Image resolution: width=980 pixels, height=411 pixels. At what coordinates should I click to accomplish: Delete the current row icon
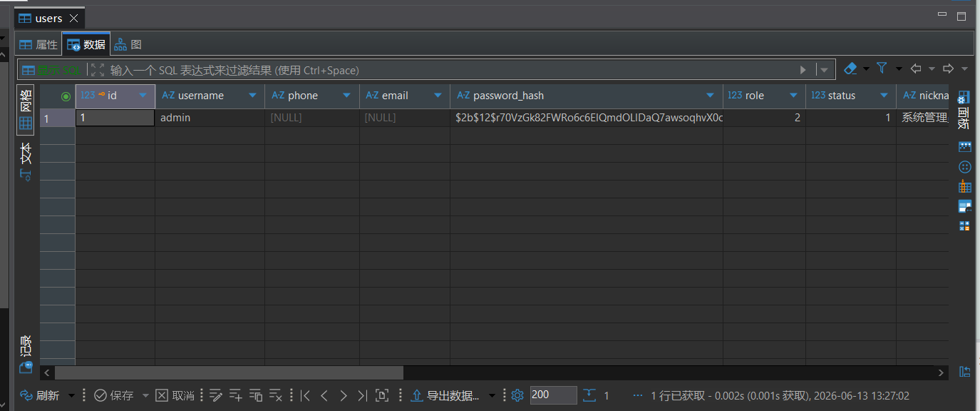pyautogui.click(x=277, y=395)
